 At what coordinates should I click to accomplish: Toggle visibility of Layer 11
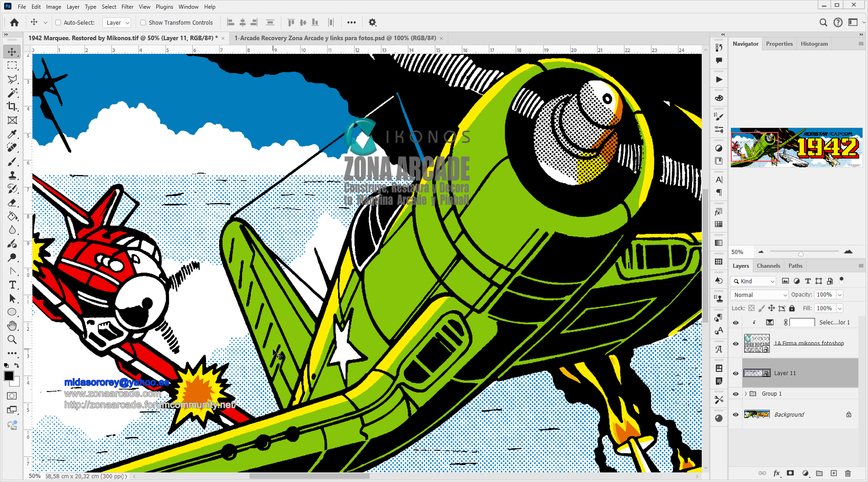pos(736,373)
